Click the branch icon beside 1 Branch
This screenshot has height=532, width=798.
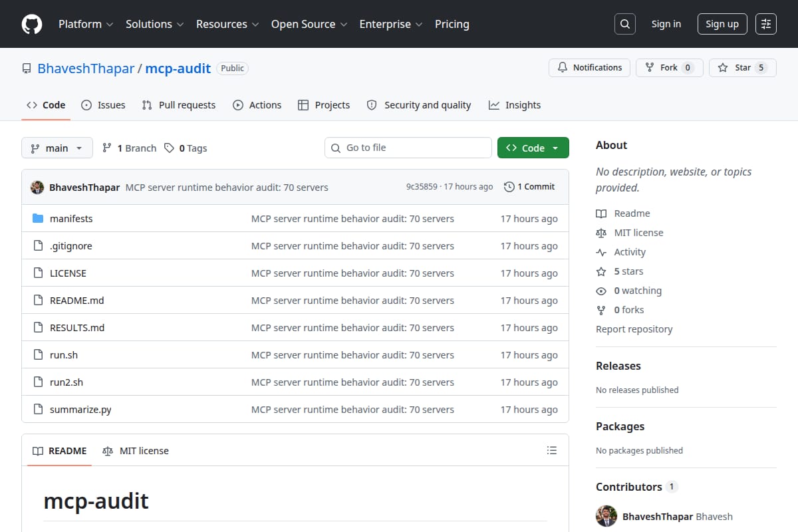(107, 148)
